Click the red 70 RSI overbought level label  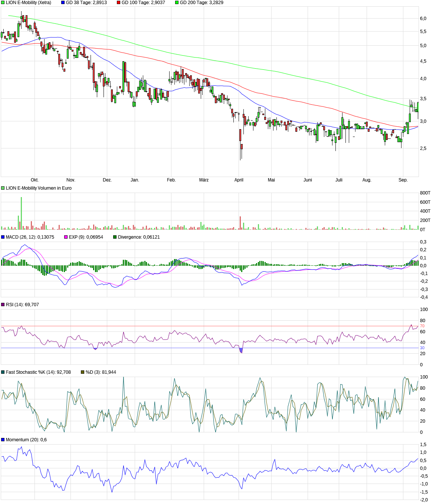(422, 326)
